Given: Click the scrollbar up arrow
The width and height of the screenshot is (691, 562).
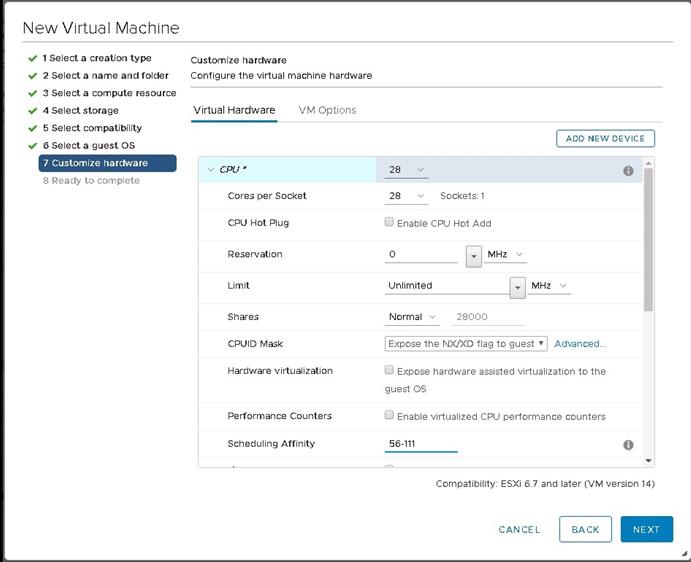Looking at the screenshot, I should click(x=648, y=163).
